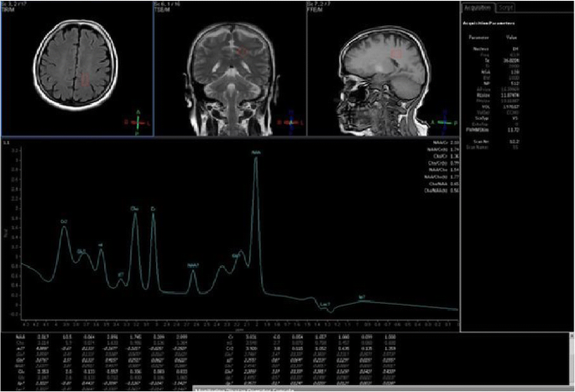Screen dimensions: 575x392
Task: Click the Lac? label on spectrum
Action: [325, 304]
